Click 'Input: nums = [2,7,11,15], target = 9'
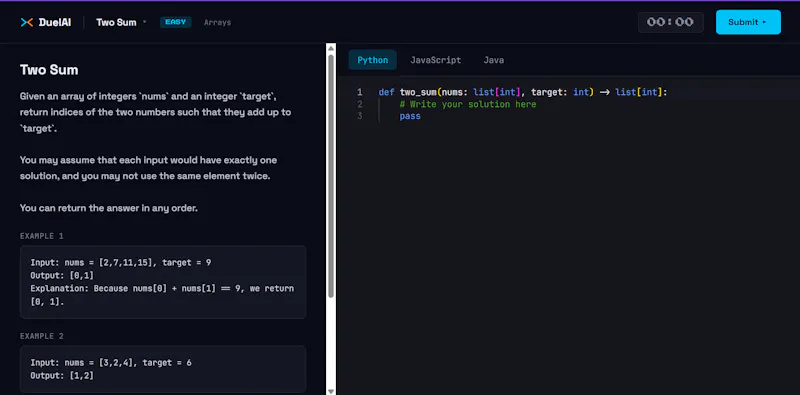800x395 pixels. 121,262
